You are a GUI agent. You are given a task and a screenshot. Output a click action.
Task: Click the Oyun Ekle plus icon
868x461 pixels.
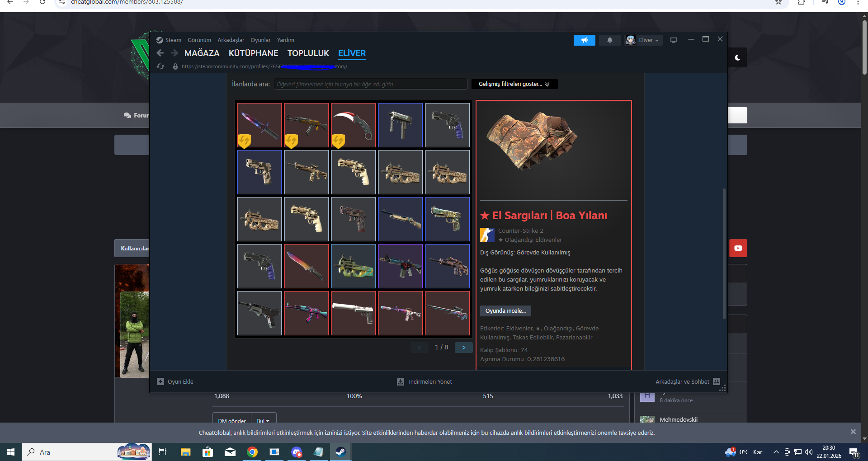pyautogui.click(x=160, y=381)
